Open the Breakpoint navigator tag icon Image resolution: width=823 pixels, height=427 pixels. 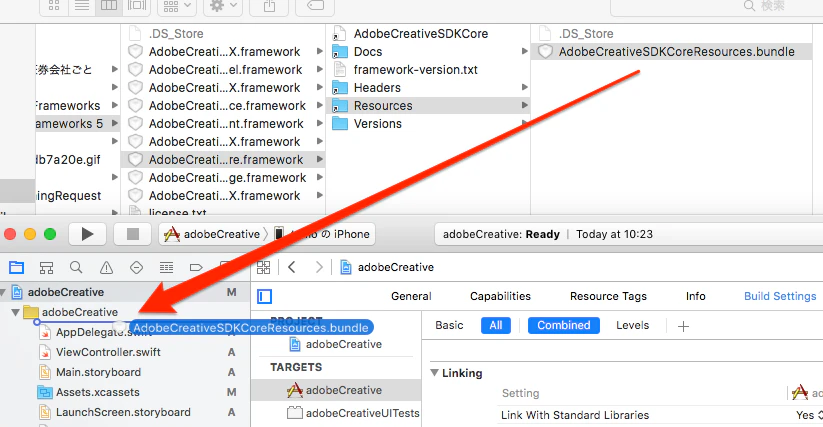[196, 268]
